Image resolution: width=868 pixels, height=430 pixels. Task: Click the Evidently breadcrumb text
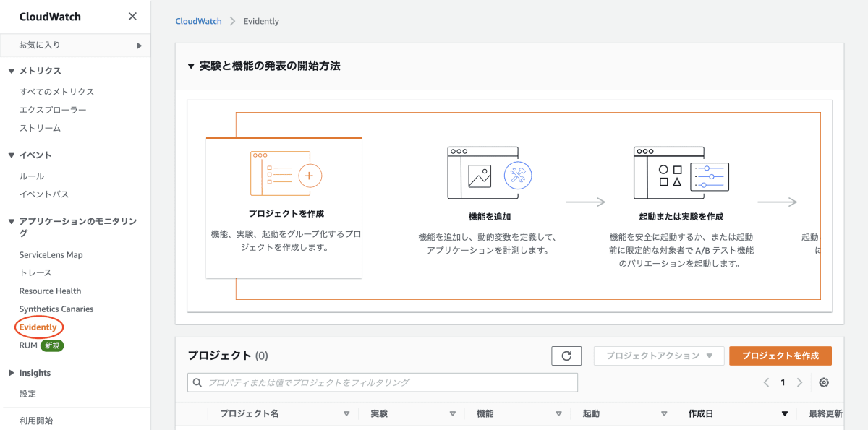click(261, 21)
